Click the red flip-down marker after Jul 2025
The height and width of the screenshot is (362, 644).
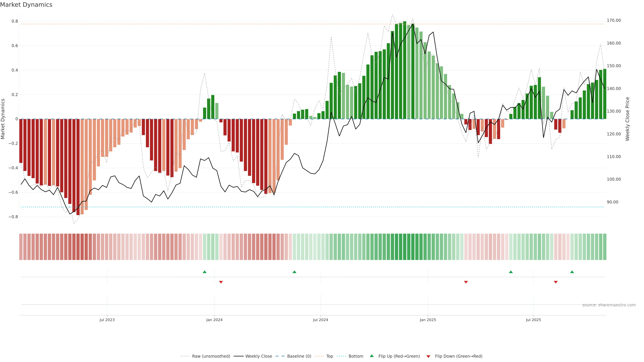(556, 282)
